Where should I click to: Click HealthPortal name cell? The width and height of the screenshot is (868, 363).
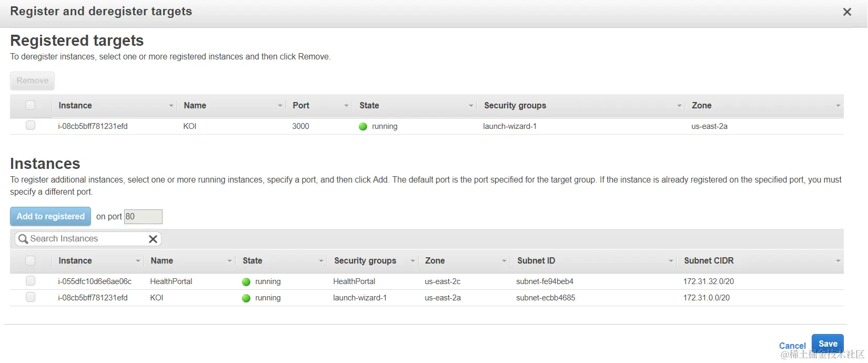171,281
